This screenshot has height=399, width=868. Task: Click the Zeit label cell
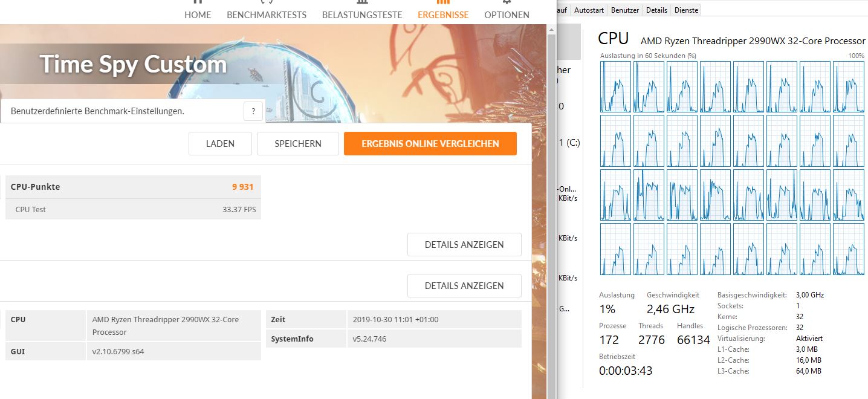[306, 319]
